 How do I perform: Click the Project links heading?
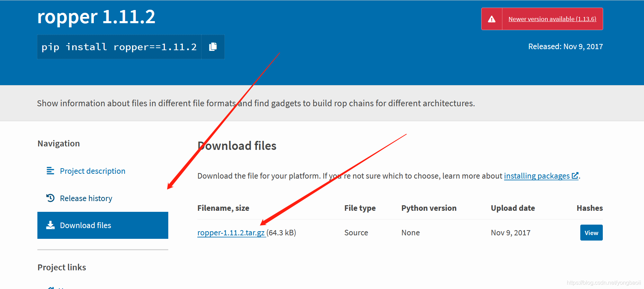click(x=62, y=267)
